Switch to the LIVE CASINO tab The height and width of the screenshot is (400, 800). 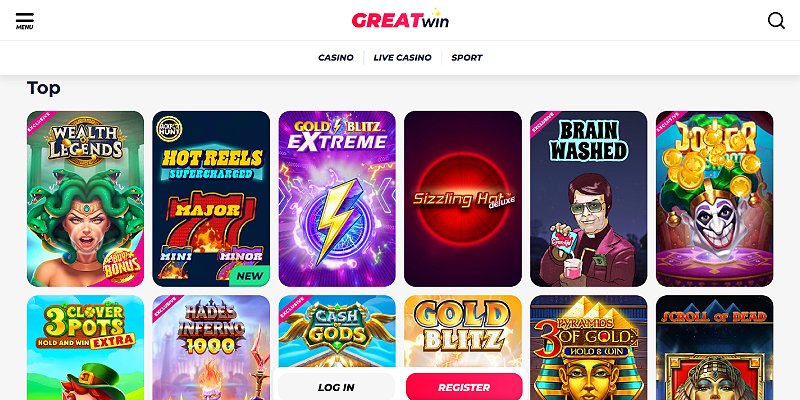pyautogui.click(x=403, y=58)
